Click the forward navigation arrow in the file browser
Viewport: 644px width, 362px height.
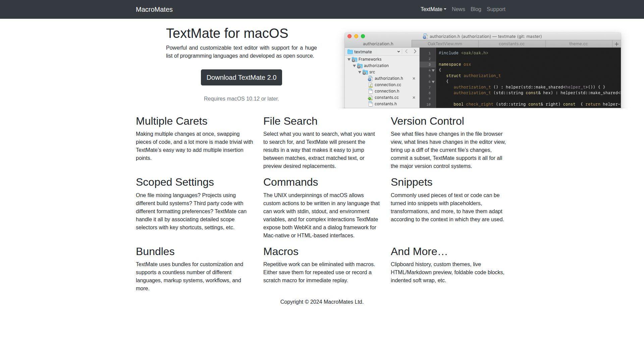coord(415,51)
